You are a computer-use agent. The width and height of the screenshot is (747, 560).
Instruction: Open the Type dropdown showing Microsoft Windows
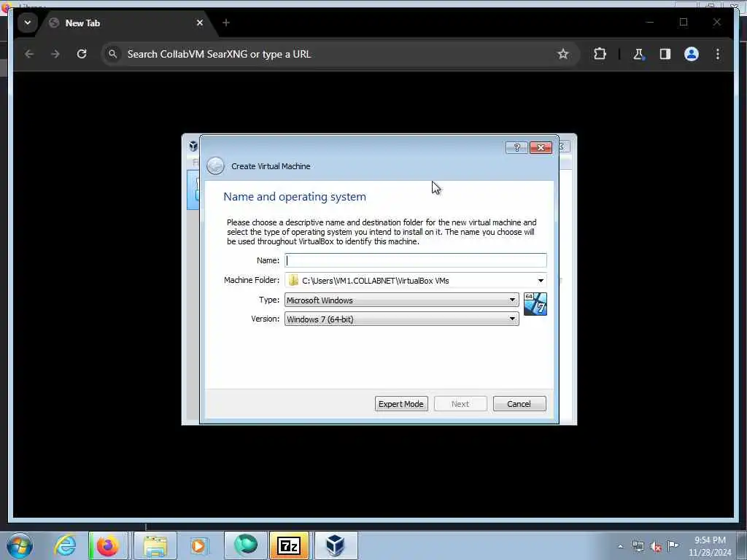coord(402,300)
